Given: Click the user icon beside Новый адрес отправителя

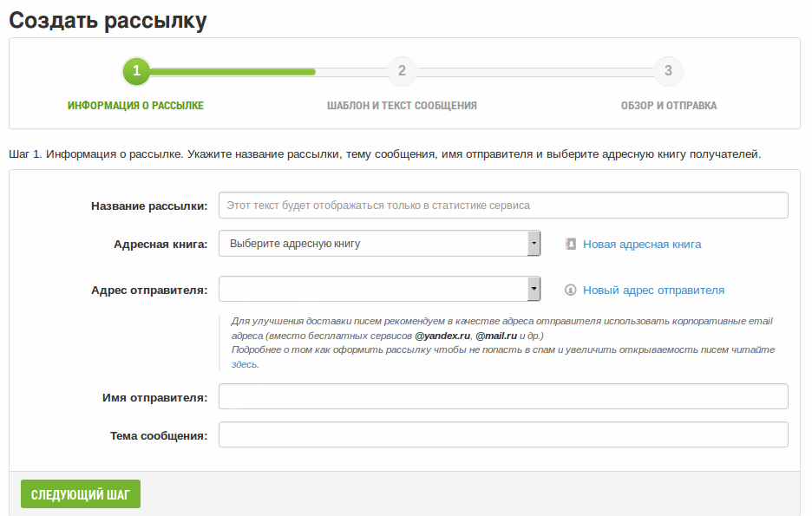Looking at the screenshot, I should tap(570, 290).
